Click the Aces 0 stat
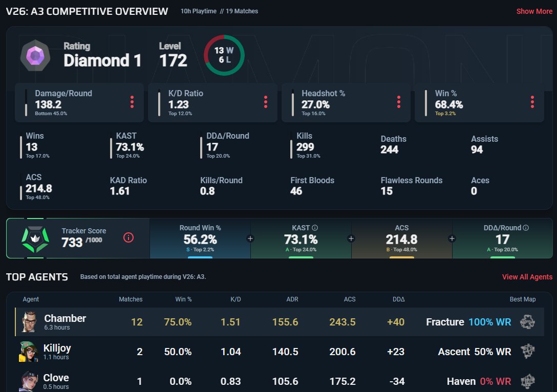The height and width of the screenshot is (392, 557). click(480, 186)
